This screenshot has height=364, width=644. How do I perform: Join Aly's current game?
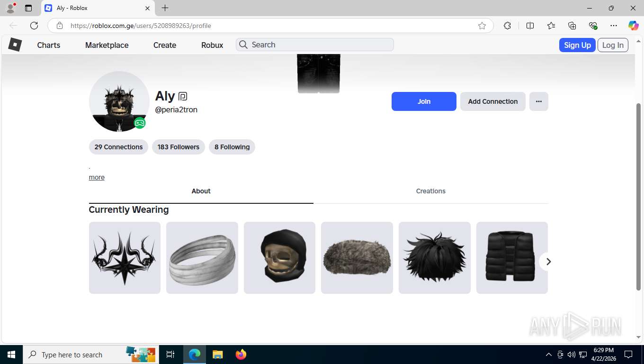424,101
